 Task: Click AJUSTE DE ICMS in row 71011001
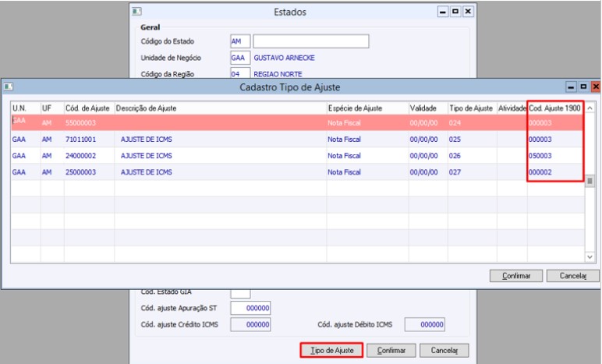click(147, 140)
